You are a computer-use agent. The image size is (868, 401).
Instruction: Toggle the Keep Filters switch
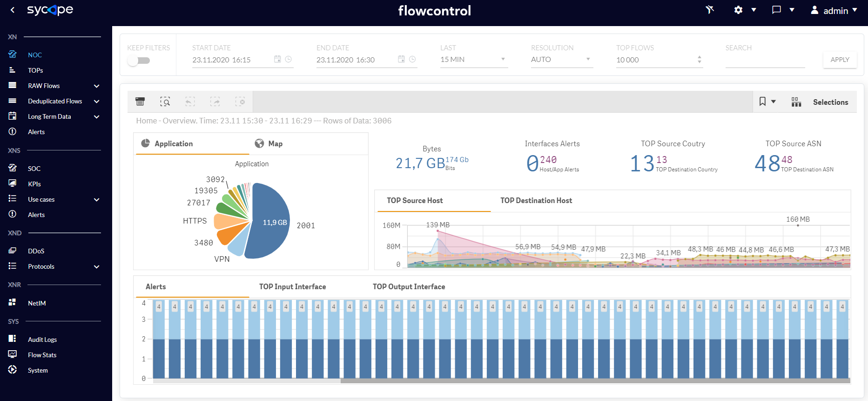139,61
